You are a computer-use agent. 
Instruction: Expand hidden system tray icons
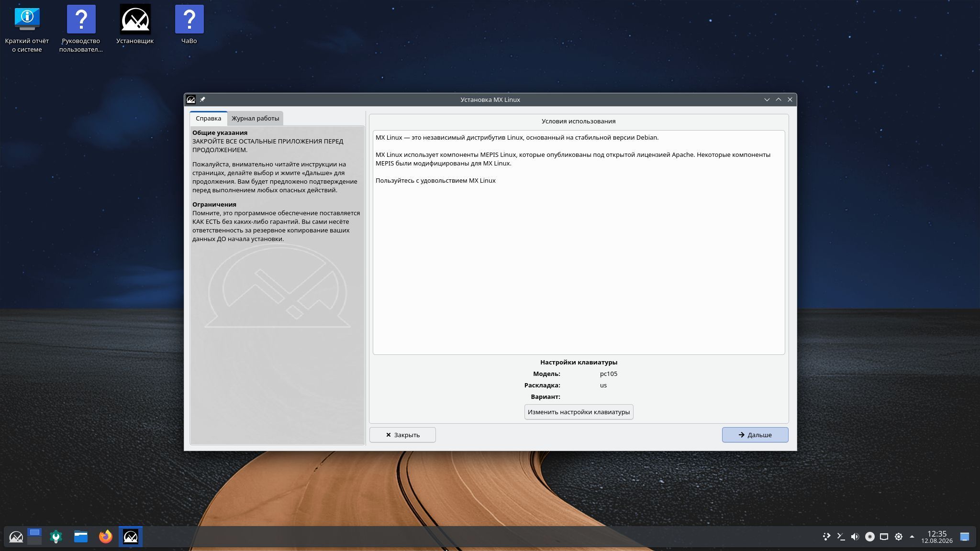coord(912,537)
